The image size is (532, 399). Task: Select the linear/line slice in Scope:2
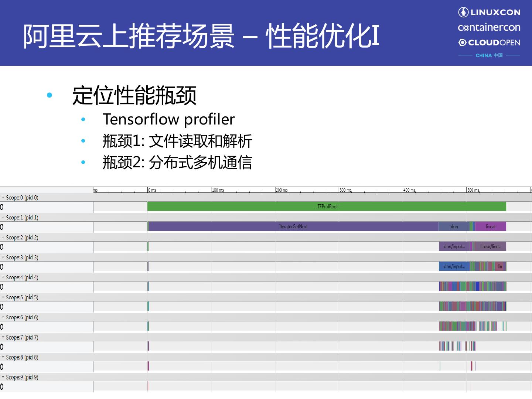pos(490,246)
